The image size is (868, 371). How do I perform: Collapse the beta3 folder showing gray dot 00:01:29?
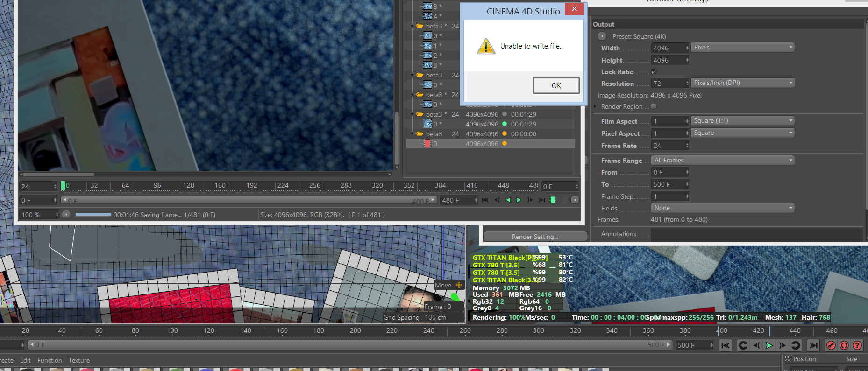click(x=412, y=114)
